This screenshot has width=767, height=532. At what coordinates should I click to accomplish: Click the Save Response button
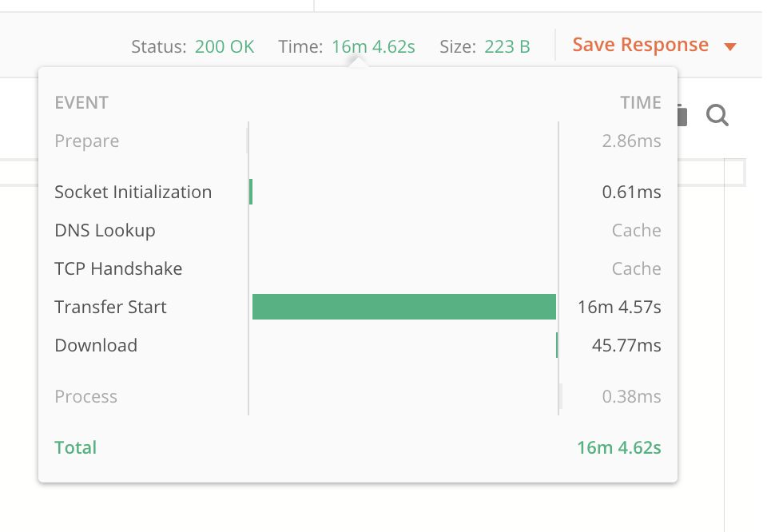(640, 45)
